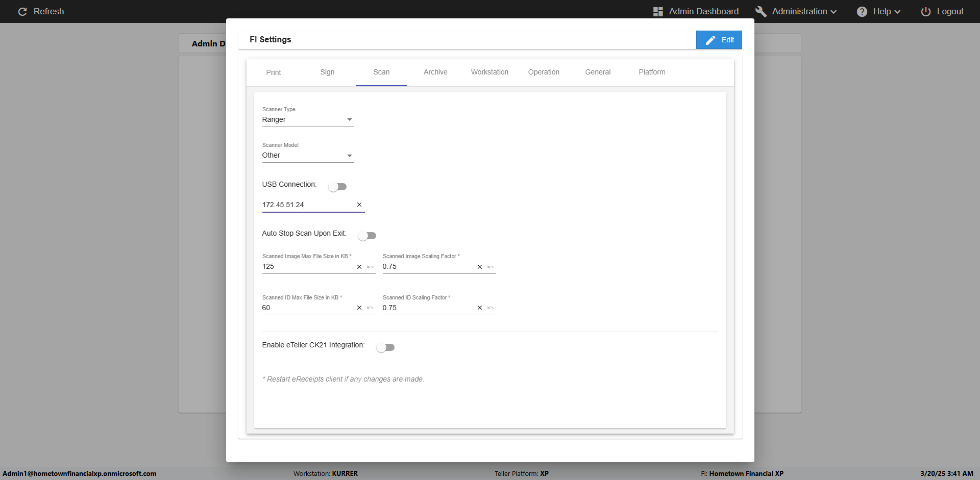This screenshot has width=980, height=480.
Task: Open the Scanner Type dropdown
Action: coord(308,119)
